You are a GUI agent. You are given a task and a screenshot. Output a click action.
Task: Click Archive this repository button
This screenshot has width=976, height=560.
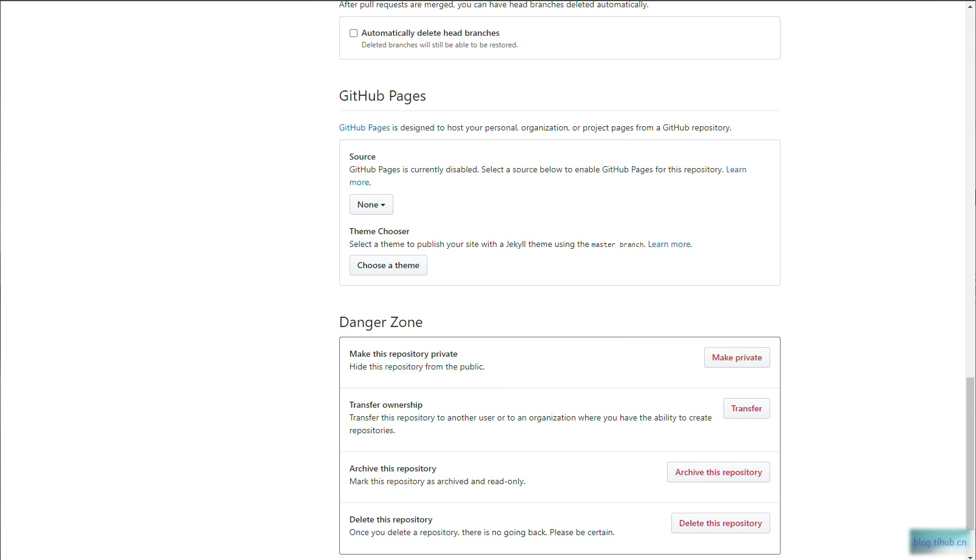pyautogui.click(x=719, y=472)
